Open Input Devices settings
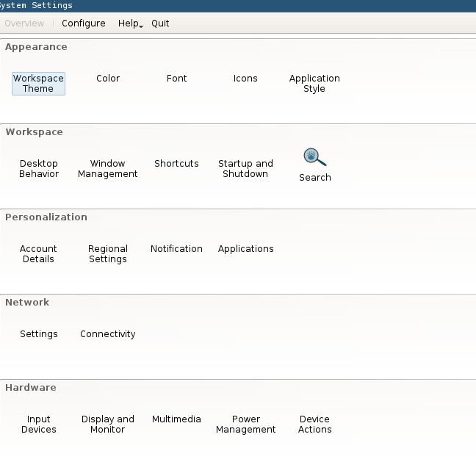The height and width of the screenshot is (473, 476). [x=39, y=425]
